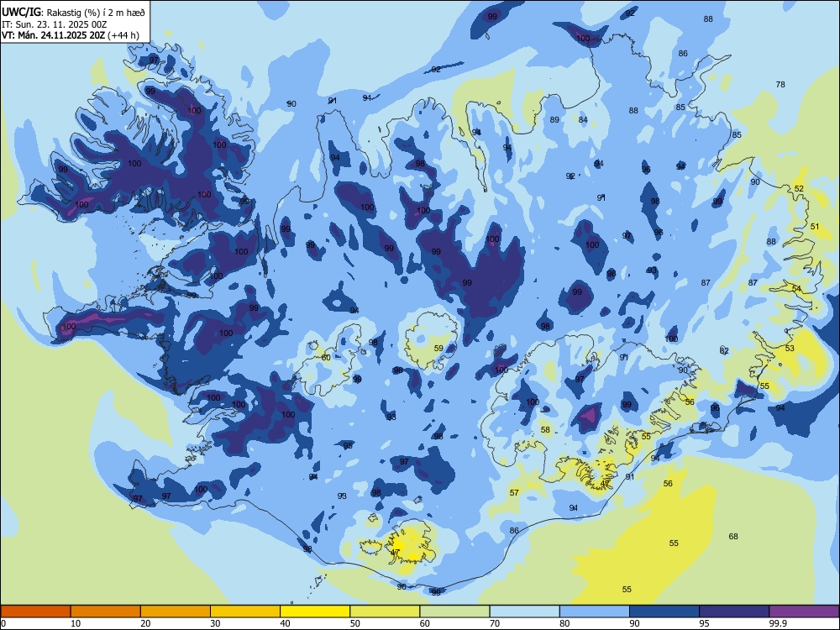Click legend tick label '80'
The width and height of the screenshot is (840, 630).
pyautogui.click(x=564, y=623)
